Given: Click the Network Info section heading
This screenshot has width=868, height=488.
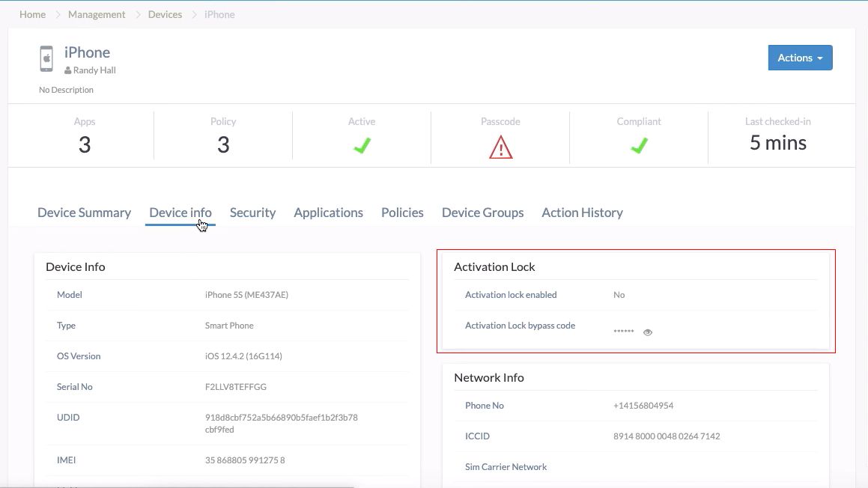Looking at the screenshot, I should click(x=489, y=377).
